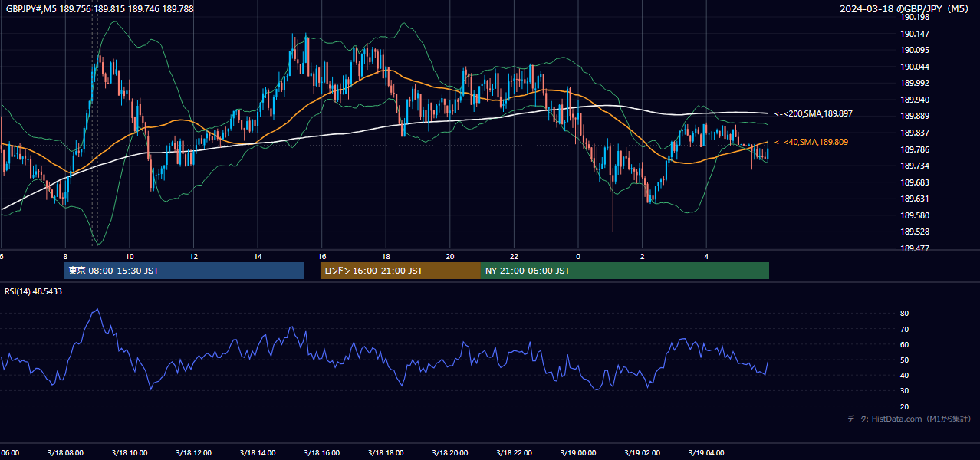This screenshot has width=980, height=460.
Task: Click RSI scale value 20
Action: coord(905,406)
